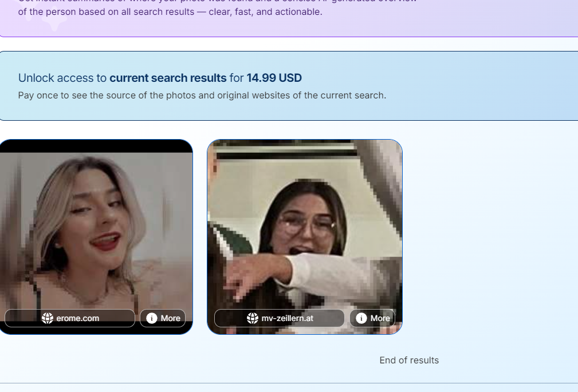This screenshot has width=578, height=392.
Task: Click globe icon next to erome.com
Action: [47, 318]
